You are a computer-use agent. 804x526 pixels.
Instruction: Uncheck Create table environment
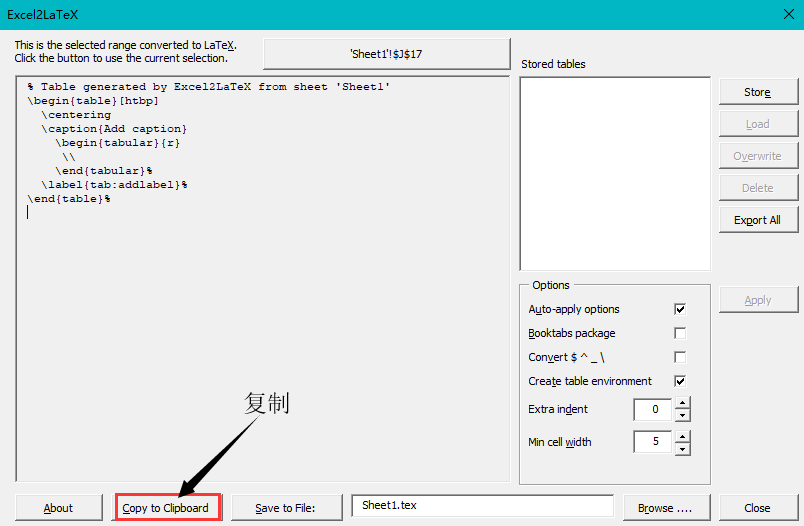(x=680, y=381)
